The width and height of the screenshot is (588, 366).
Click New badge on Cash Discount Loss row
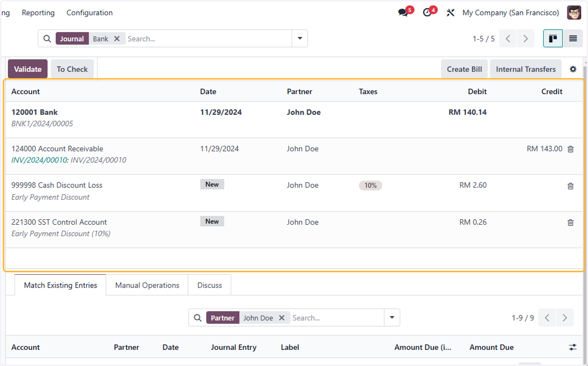click(x=212, y=184)
